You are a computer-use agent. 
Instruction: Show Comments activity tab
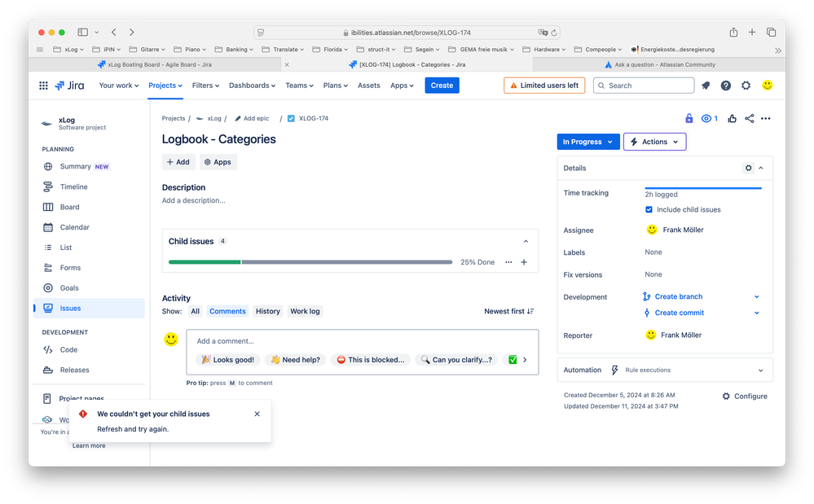pyautogui.click(x=227, y=311)
